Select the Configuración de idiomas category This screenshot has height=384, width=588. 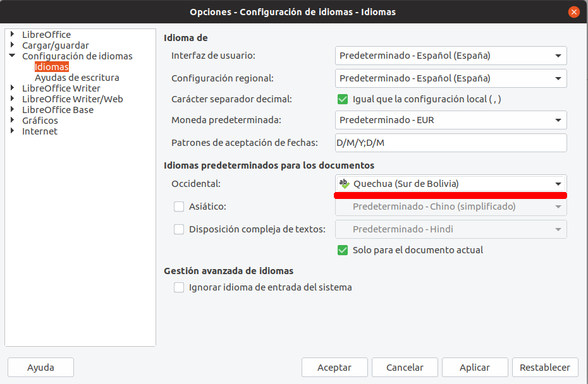point(77,56)
